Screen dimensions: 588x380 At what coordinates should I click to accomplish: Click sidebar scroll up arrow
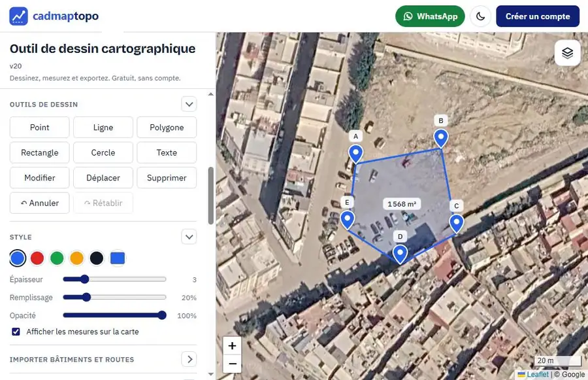(x=211, y=94)
